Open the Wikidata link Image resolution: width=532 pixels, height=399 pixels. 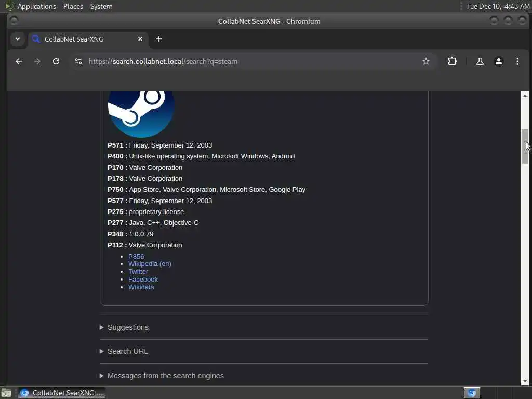point(141,287)
